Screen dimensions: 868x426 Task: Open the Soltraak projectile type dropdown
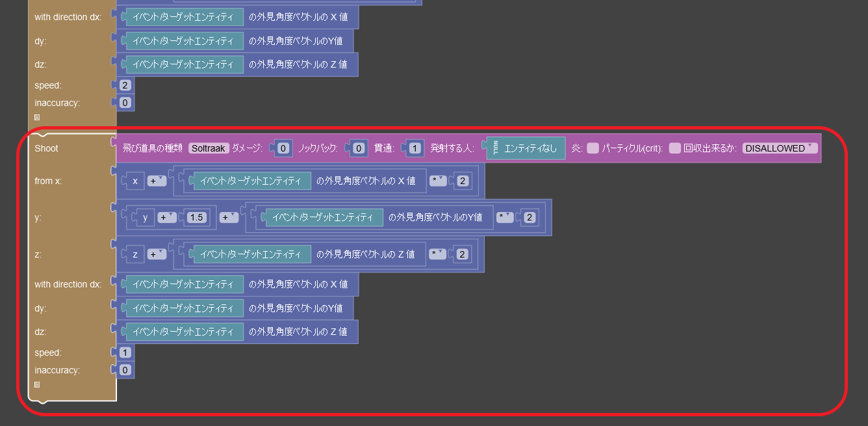pos(208,148)
